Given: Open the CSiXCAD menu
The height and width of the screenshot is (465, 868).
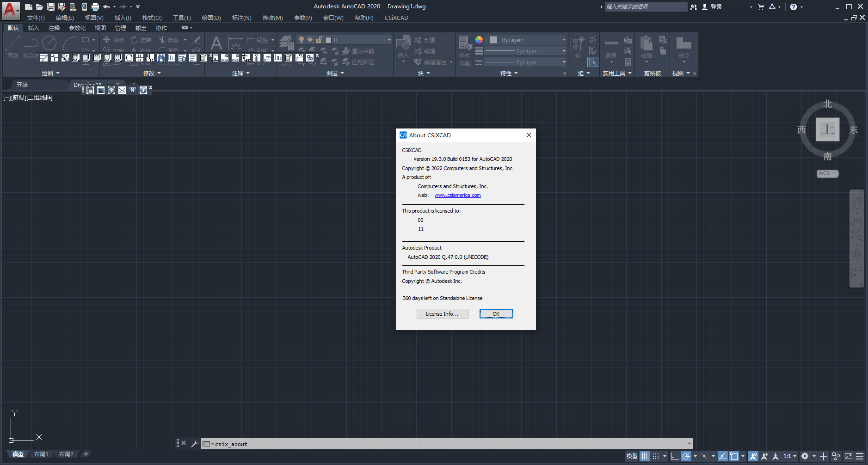Looking at the screenshot, I should tap(396, 18).
